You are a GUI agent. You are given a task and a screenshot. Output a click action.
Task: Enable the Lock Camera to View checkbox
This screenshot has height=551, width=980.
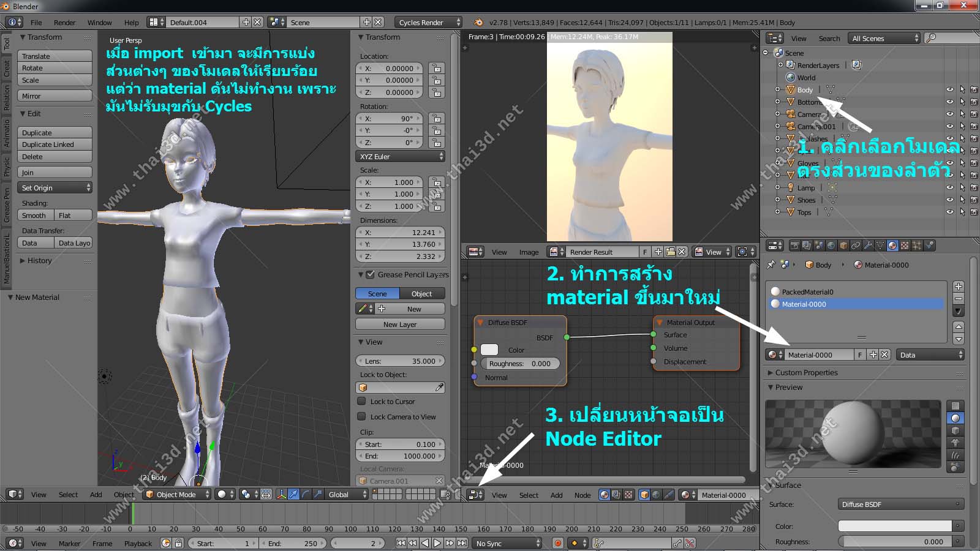coord(361,416)
